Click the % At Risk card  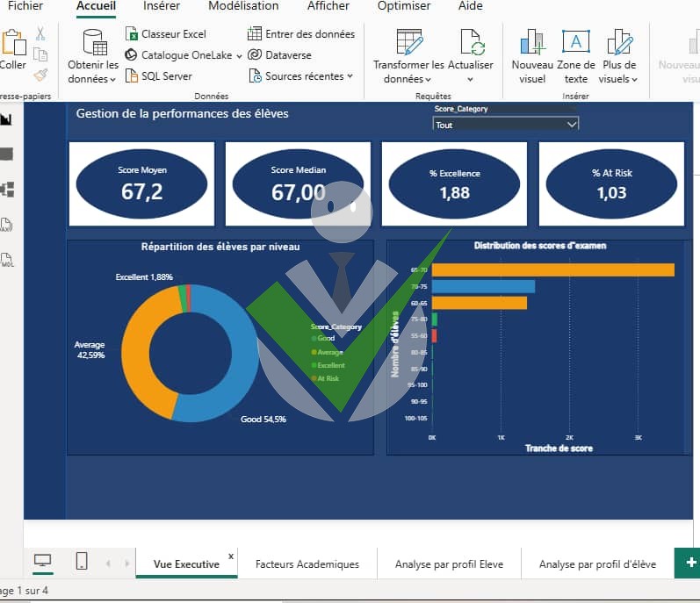pos(611,183)
